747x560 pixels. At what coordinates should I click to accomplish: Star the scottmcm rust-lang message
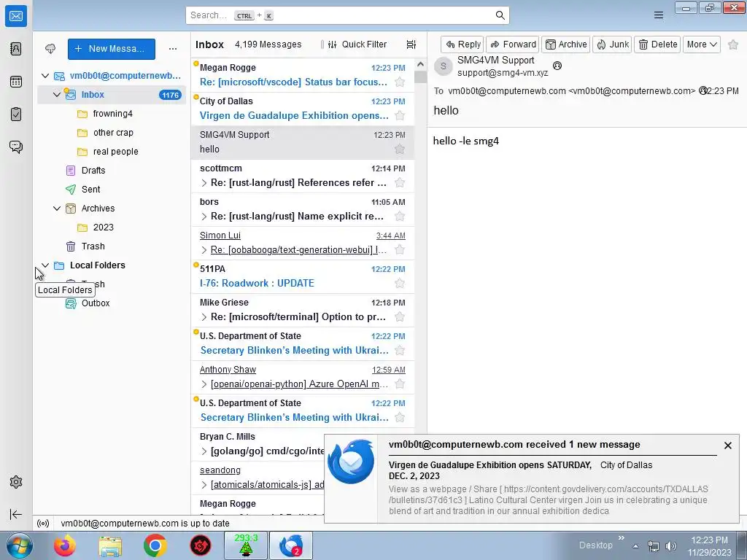click(400, 182)
